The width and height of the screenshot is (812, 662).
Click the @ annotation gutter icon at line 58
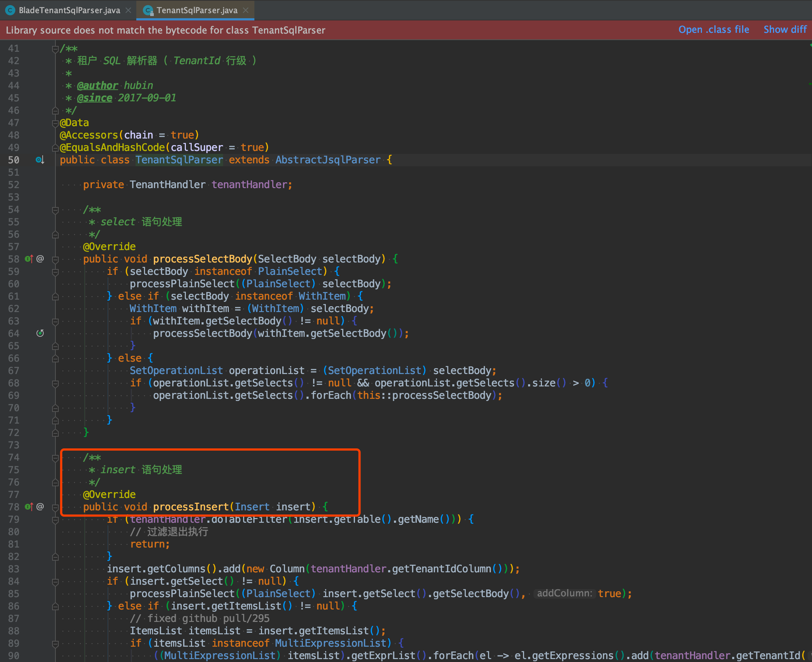(40, 259)
